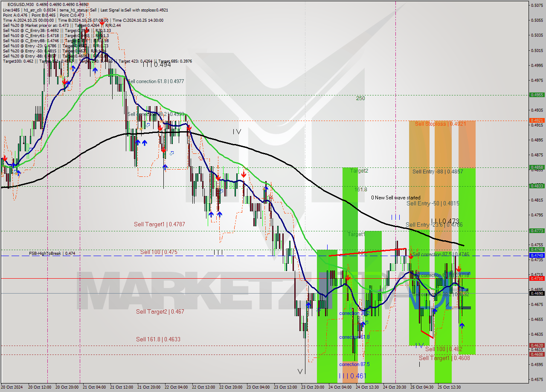Select the 'Sell %10 @ C_Entry61: 0.4718' line
The image size is (546, 392).
click(31, 35)
